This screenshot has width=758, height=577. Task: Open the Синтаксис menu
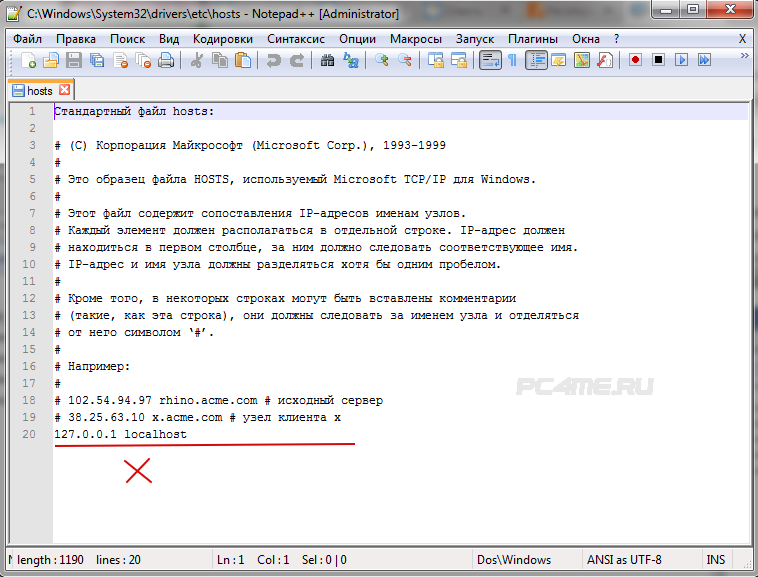296,39
